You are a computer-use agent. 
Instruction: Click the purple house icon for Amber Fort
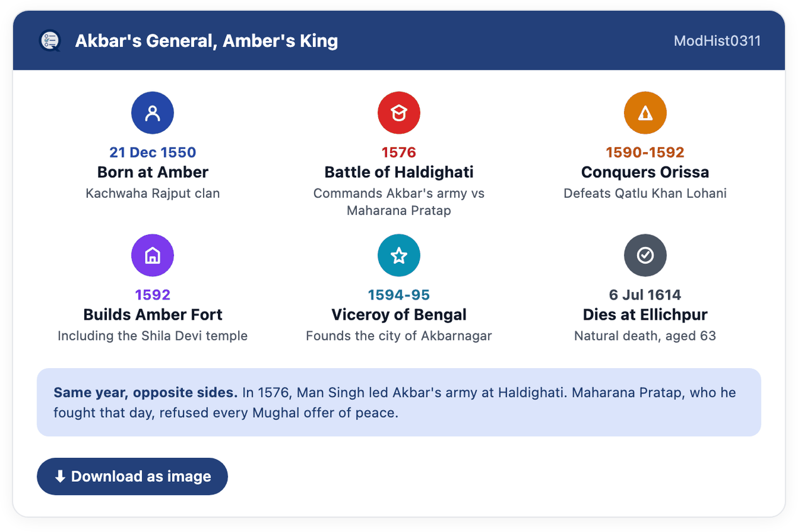(153, 256)
